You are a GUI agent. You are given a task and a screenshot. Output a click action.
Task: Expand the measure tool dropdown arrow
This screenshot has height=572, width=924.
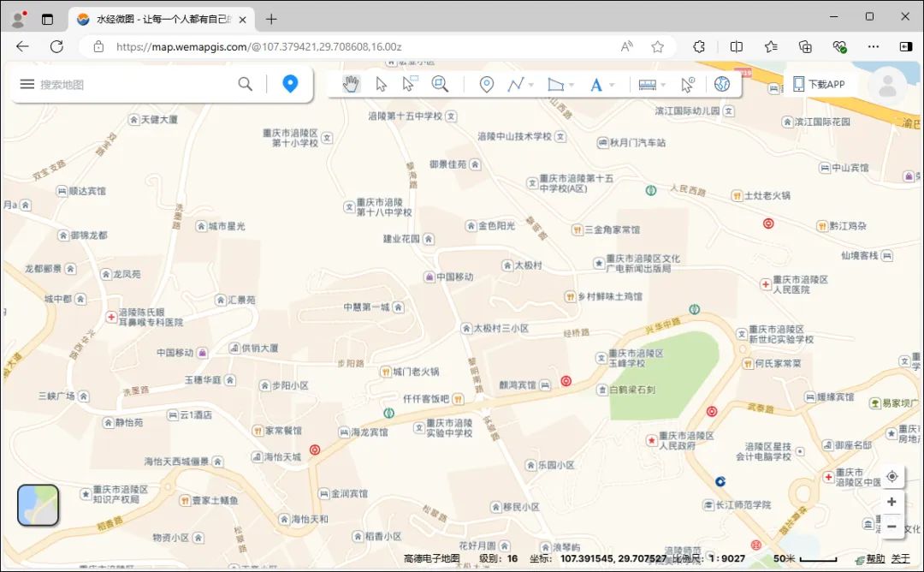click(663, 85)
